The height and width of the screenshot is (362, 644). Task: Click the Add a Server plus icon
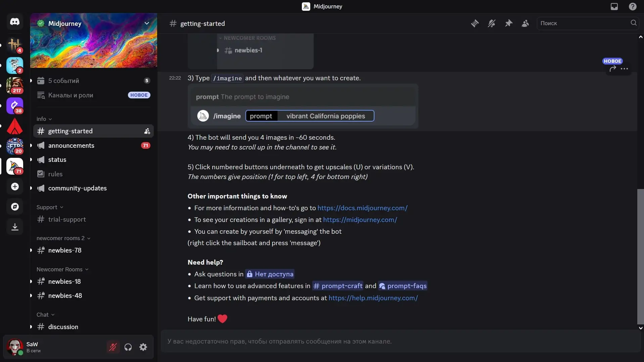15,187
